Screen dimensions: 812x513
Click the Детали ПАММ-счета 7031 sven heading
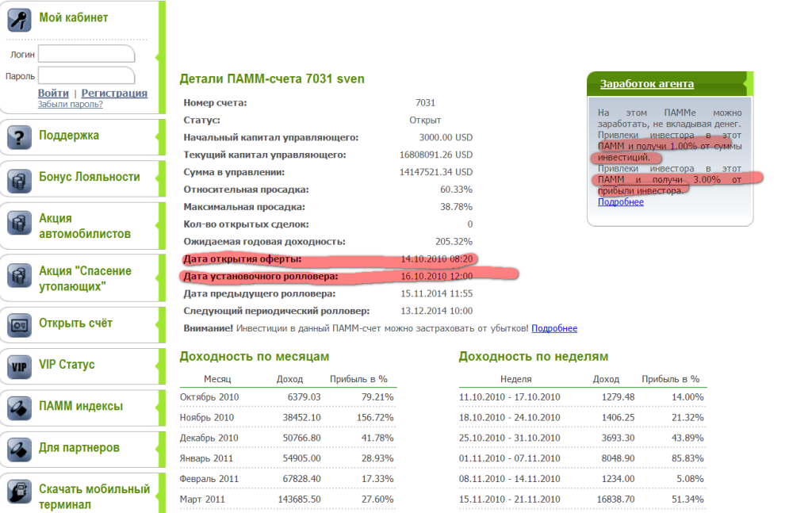pos(272,78)
